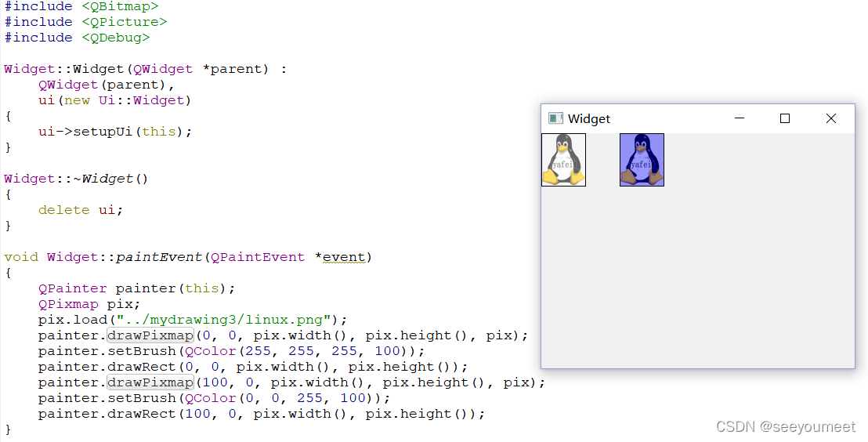Image resolution: width=868 pixels, height=442 pixels.
Task: Click the 'QWidget(parent),' line
Action: 107,85
